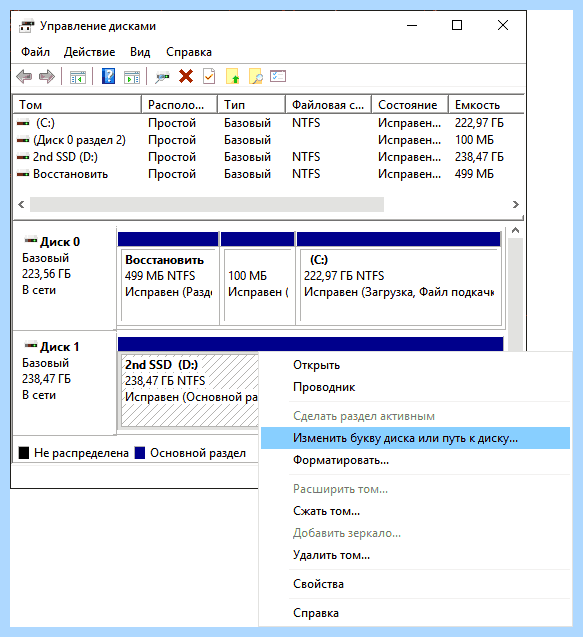
Task: Click the 222,97 ГБ capacity cell
Action: click(x=479, y=123)
